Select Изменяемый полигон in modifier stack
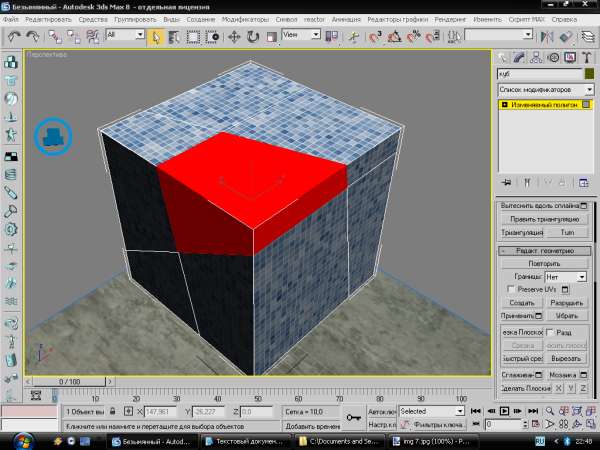Viewport: 600px width, 450px height. click(545, 105)
